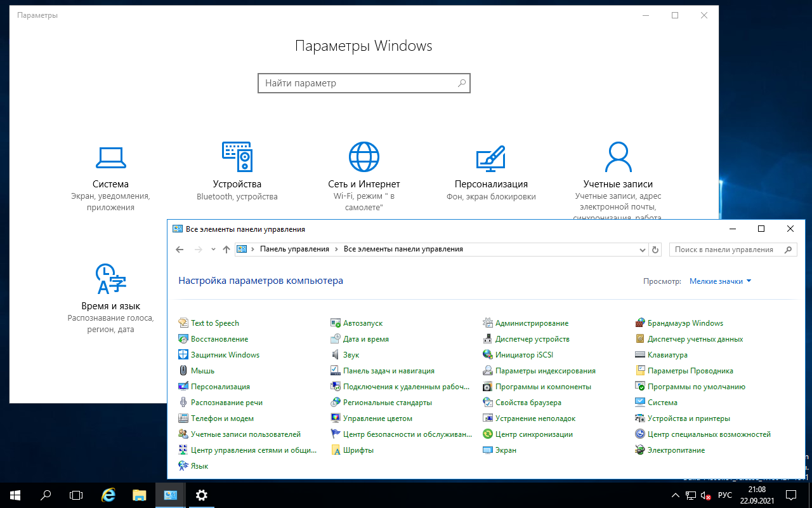Open the notification center icon
The image size is (812, 508).
pyautogui.click(x=792, y=495)
